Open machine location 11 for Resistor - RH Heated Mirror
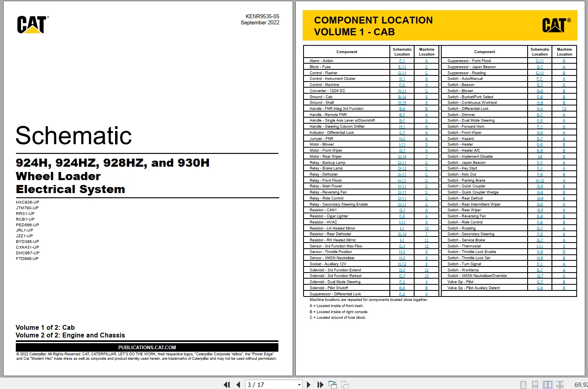Screen dimensions: 588x389 tap(426, 240)
